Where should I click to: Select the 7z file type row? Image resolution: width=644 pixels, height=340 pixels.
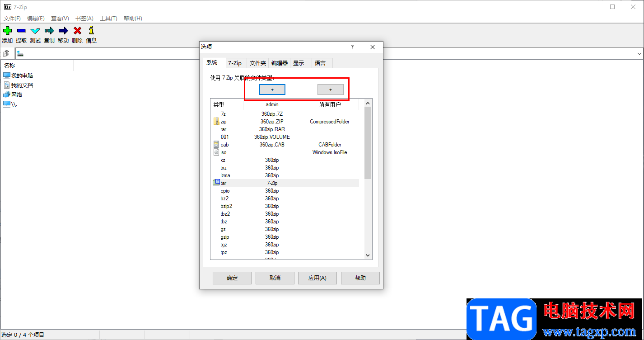coord(285,114)
